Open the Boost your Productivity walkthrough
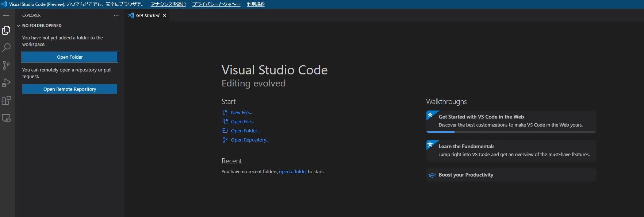 [511, 175]
